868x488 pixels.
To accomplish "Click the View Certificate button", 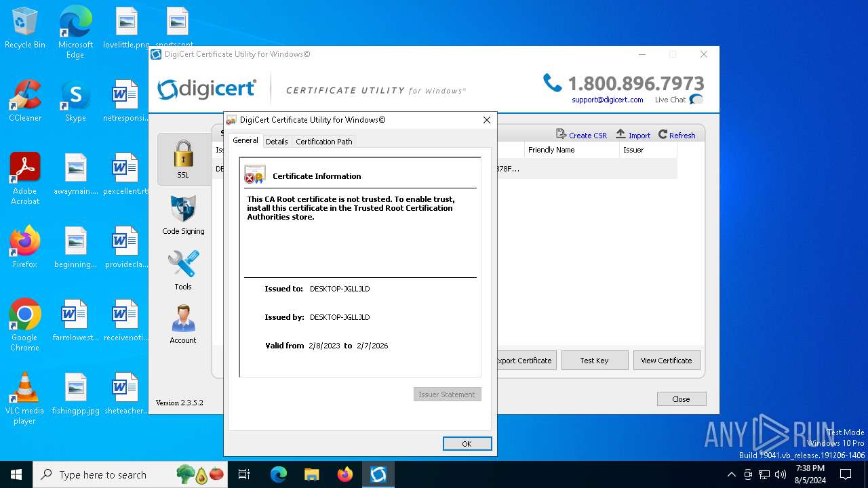I will click(667, 361).
